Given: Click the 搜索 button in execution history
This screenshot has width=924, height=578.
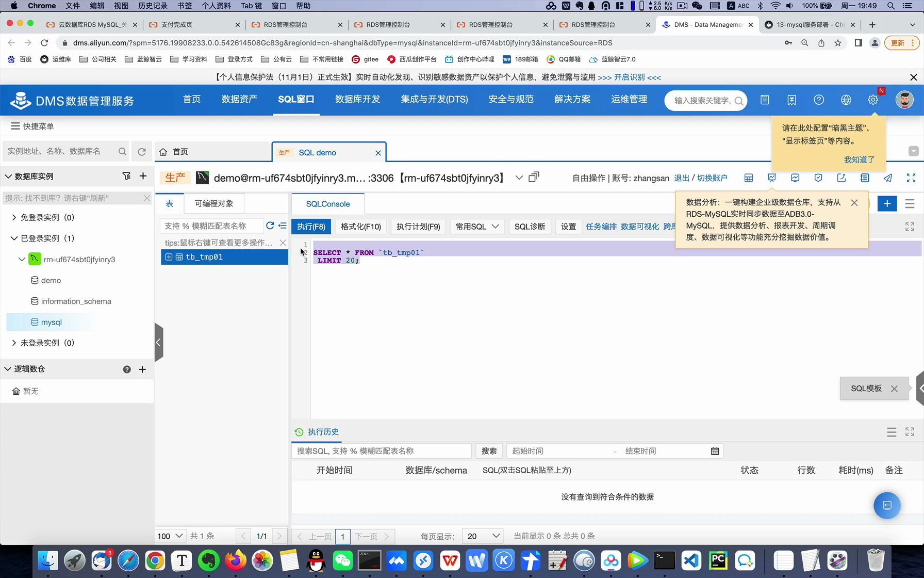Looking at the screenshot, I should tap(489, 451).
